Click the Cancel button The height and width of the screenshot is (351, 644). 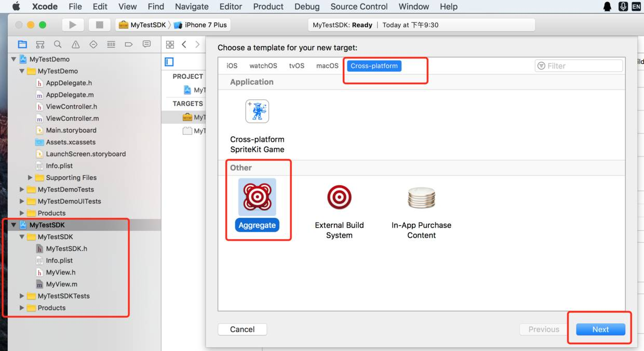click(242, 329)
